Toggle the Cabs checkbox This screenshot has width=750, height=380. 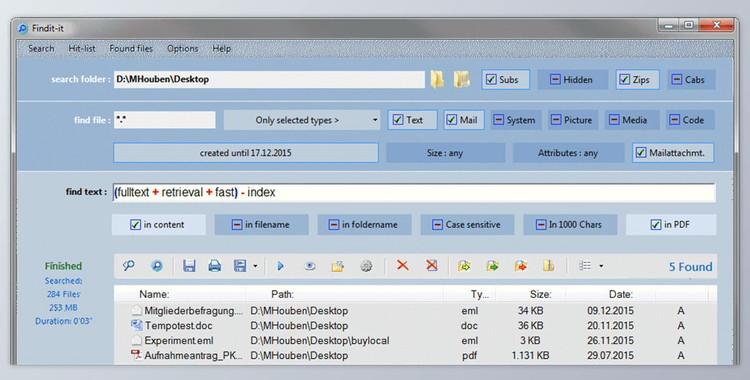click(x=676, y=79)
